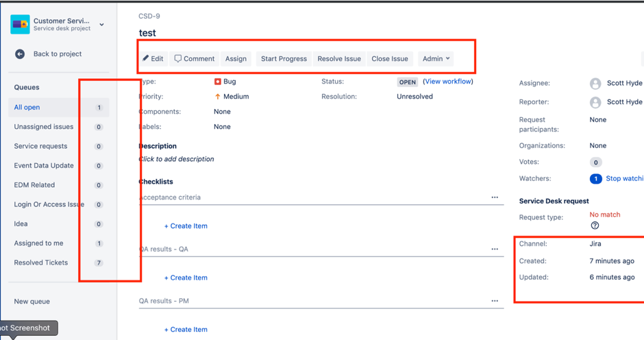Click the Labels value None

coord(222,127)
